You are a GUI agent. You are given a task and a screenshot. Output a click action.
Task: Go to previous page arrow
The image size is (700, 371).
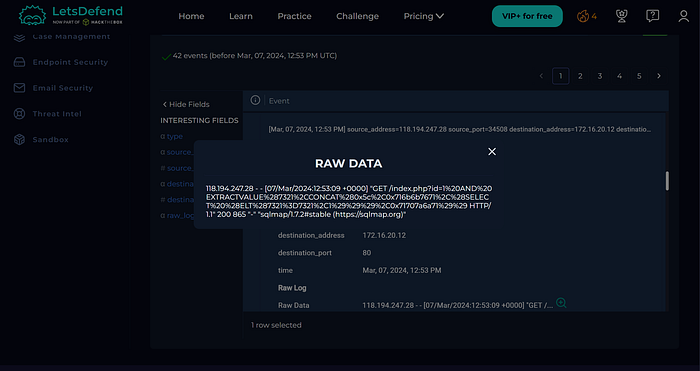pos(541,76)
